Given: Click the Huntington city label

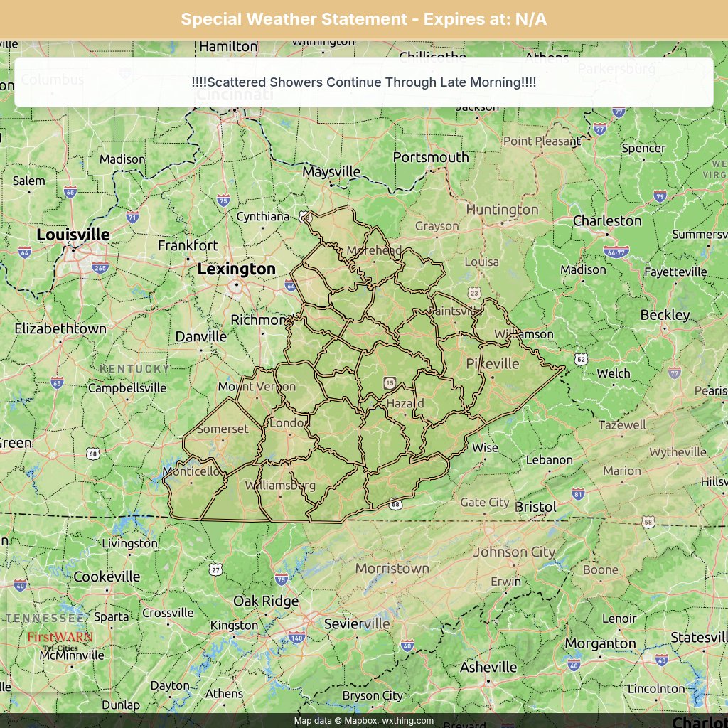Looking at the screenshot, I should (502, 210).
